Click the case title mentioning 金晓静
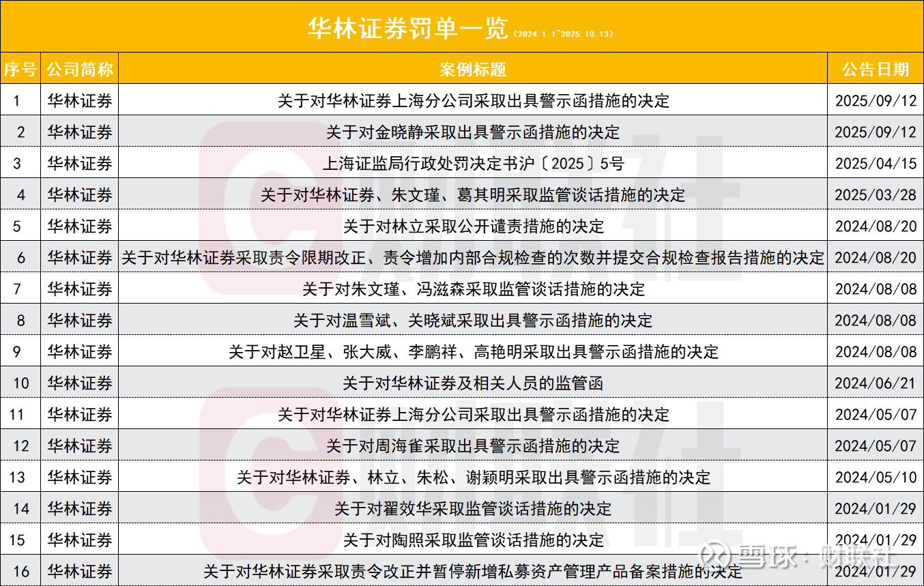Screen dimensions: 924x586 click(473, 132)
